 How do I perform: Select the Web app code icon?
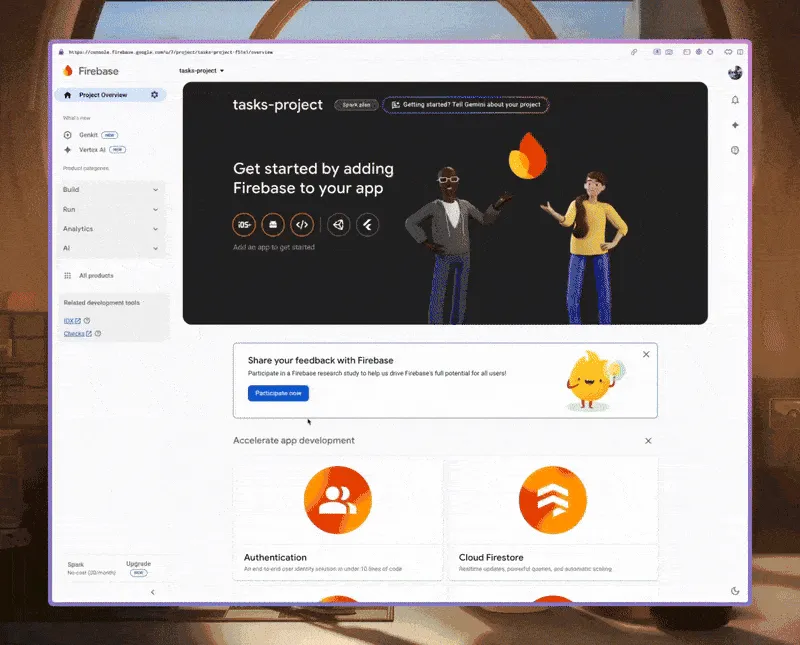[302, 225]
